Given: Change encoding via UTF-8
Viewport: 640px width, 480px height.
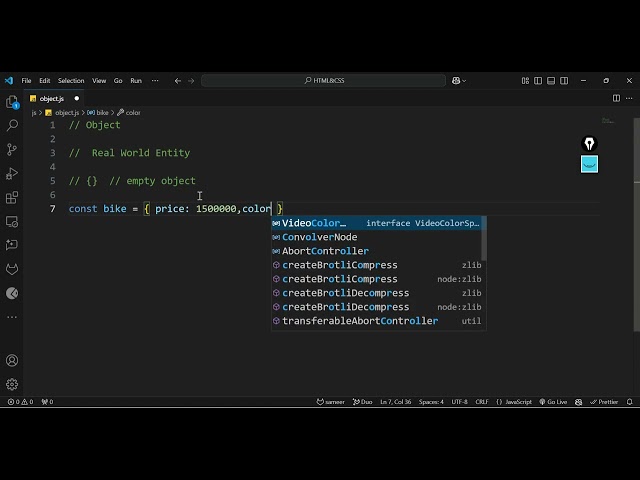Looking at the screenshot, I should [x=459, y=402].
